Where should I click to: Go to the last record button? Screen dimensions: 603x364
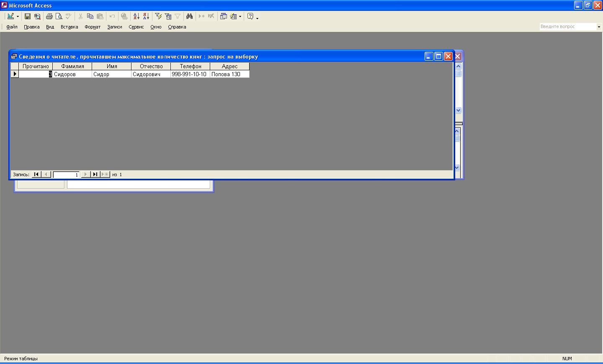[95, 174]
